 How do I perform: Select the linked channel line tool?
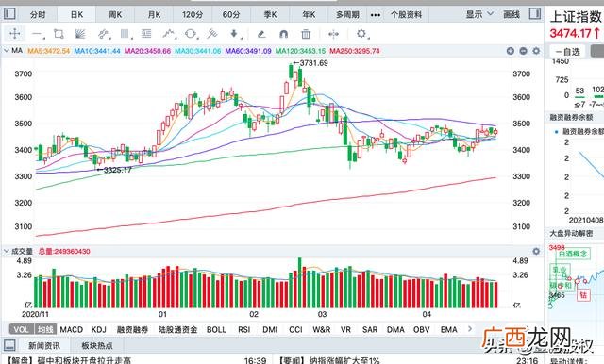coord(103,34)
